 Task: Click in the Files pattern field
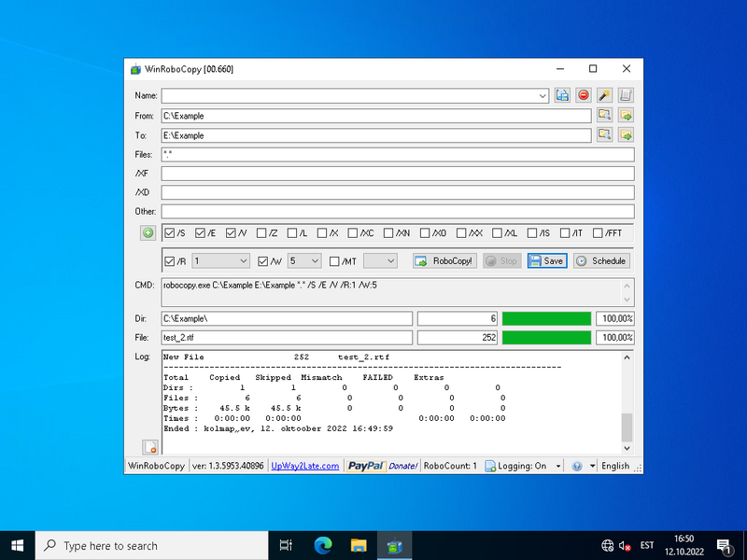pyautogui.click(x=398, y=154)
